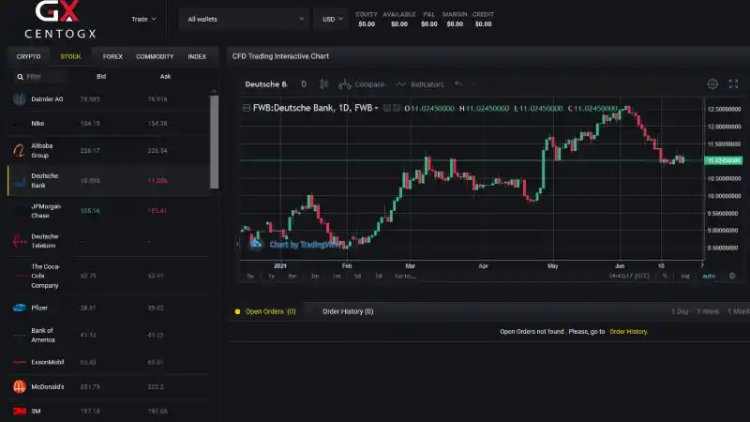Open the USD currency dropdown
This screenshot has width=750, height=422.
coord(331,19)
